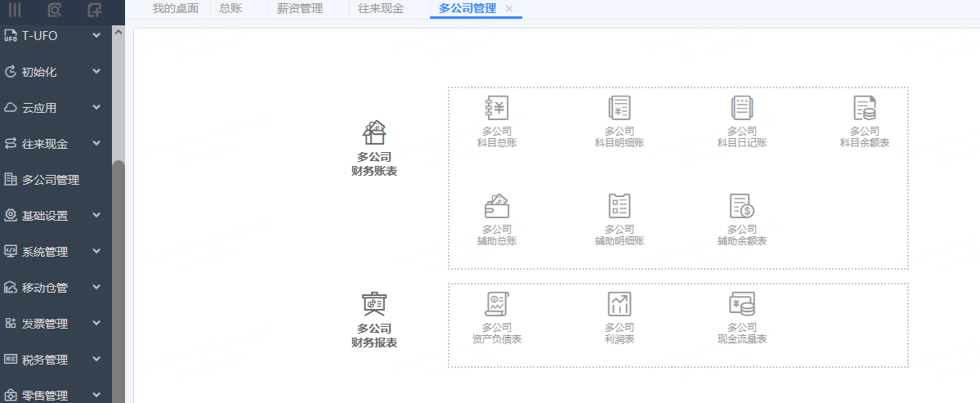Click the 税务管理 sidebar label
This screenshot has height=403, width=980.
coord(45,360)
